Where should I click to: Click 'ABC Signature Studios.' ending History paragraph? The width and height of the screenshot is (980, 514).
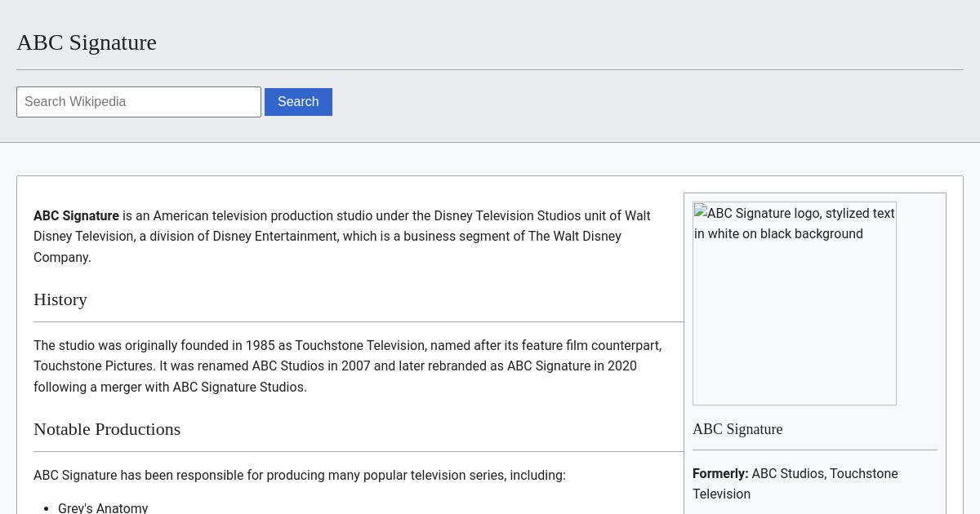point(239,388)
